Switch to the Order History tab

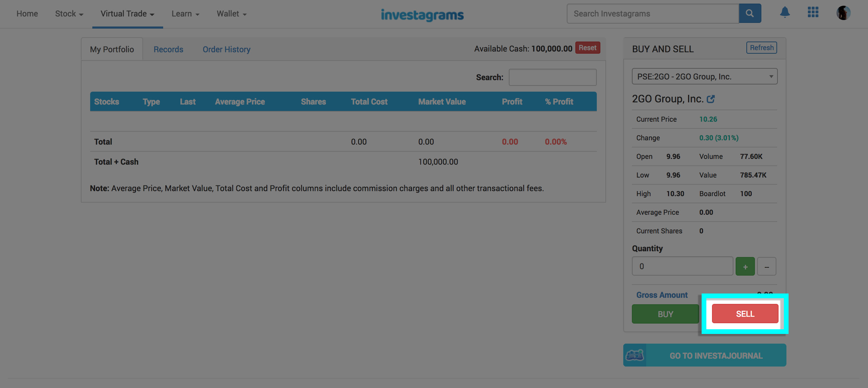coord(226,49)
